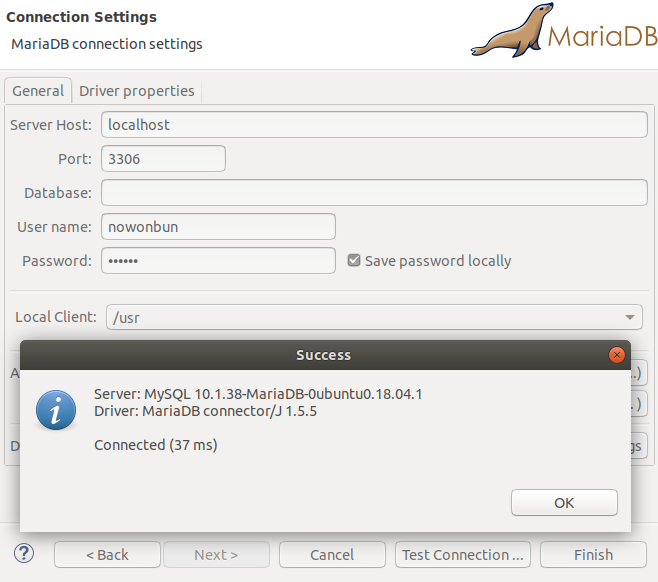Click the User name field

(218, 227)
